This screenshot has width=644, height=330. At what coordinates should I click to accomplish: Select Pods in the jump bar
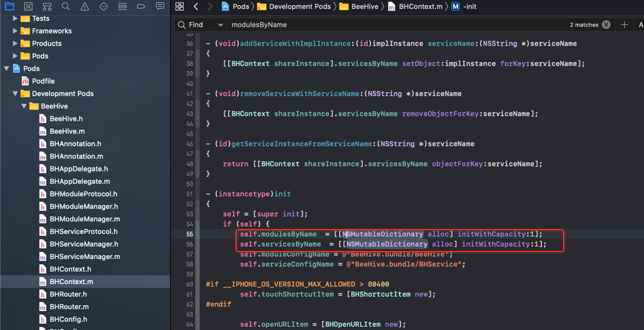pyautogui.click(x=235, y=6)
